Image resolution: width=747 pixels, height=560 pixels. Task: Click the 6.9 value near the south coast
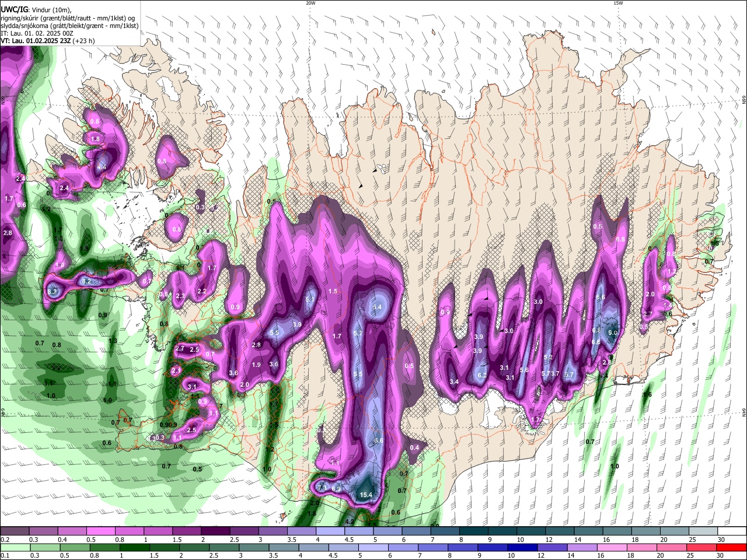[336, 489]
